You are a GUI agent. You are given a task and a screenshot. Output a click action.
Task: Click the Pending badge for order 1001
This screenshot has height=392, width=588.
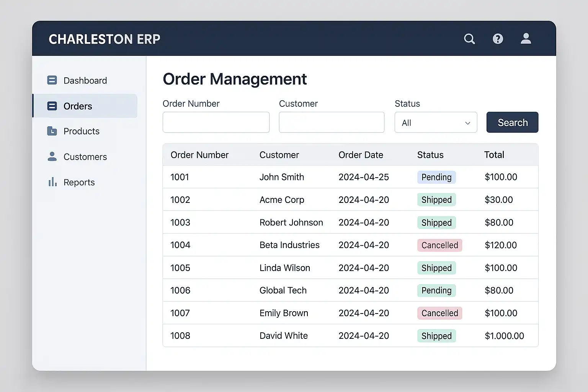pos(436,177)
